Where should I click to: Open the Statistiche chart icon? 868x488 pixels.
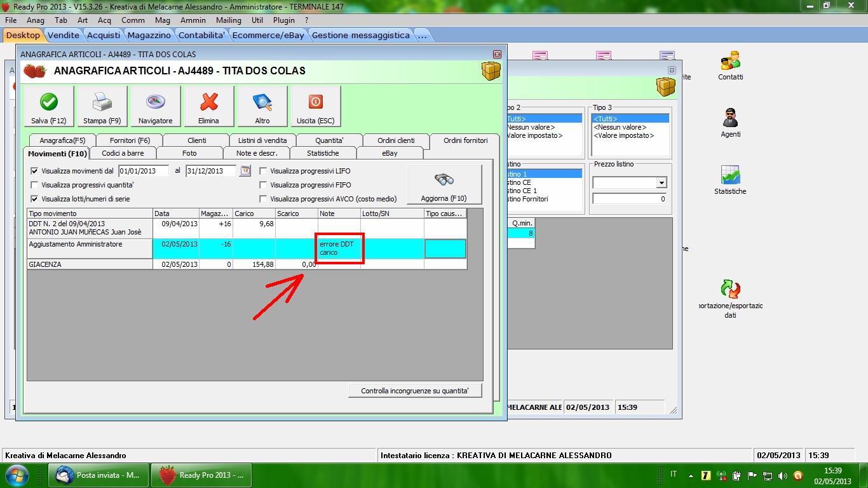click(x=730, y=180)
